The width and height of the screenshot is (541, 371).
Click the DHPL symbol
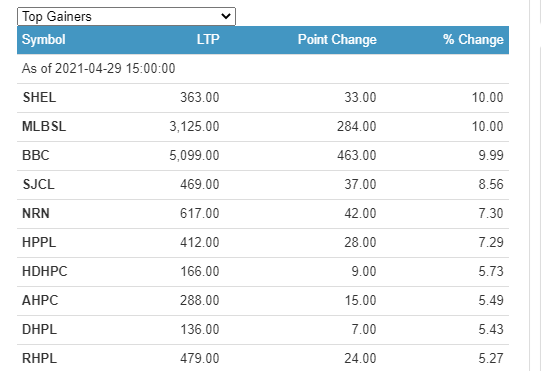39,329
